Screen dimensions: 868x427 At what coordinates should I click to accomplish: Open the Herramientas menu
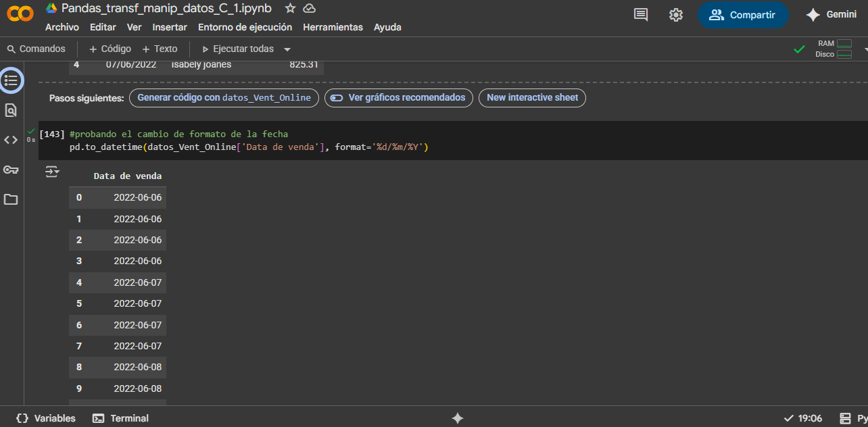pyautogui.click(x=333, y=27)
